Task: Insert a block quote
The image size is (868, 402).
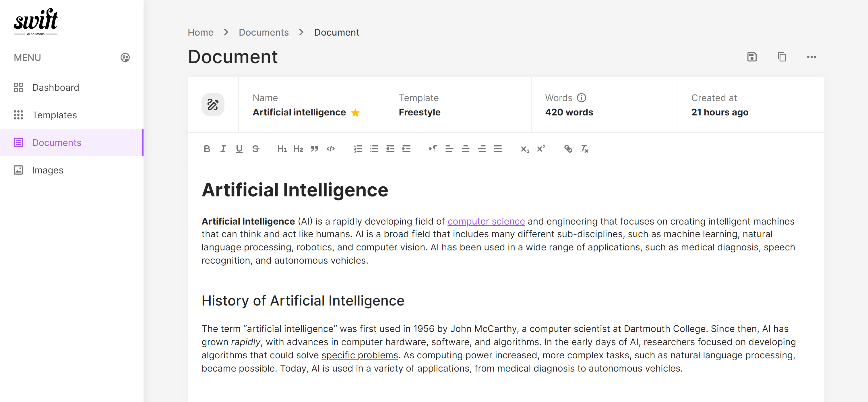Action: point(314,148)
